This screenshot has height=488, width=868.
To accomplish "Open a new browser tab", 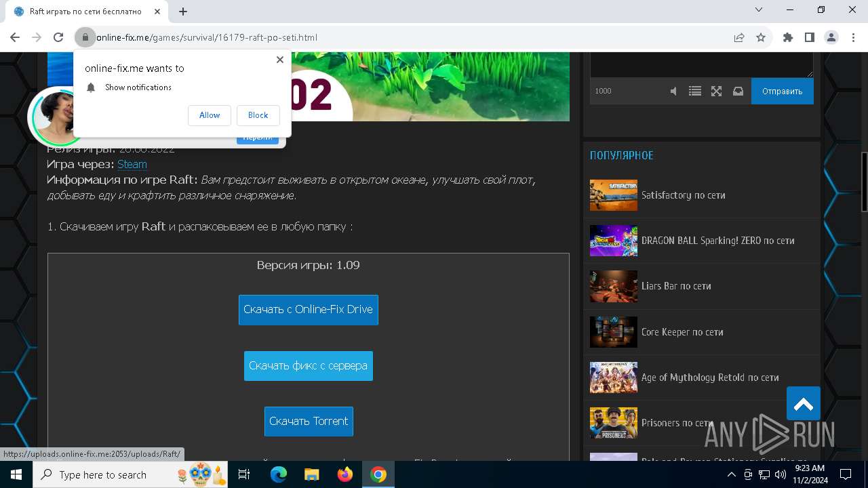I will point(183,12).
